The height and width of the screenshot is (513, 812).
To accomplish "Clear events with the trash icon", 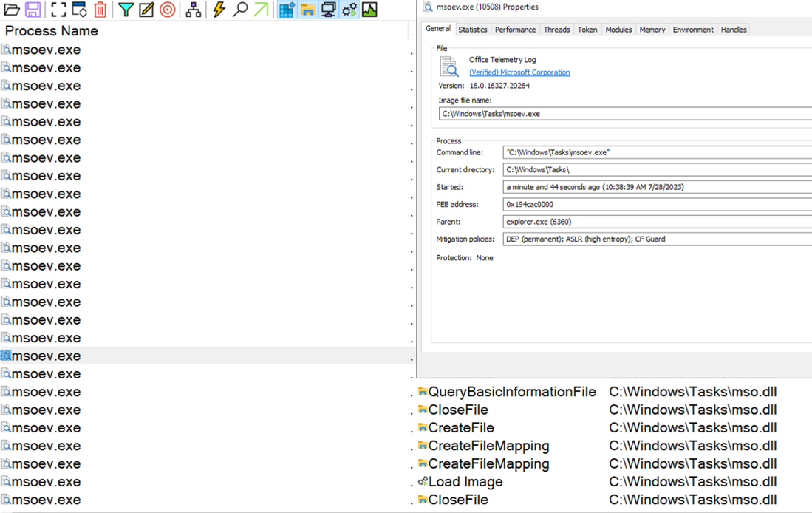I will point(100,10).
